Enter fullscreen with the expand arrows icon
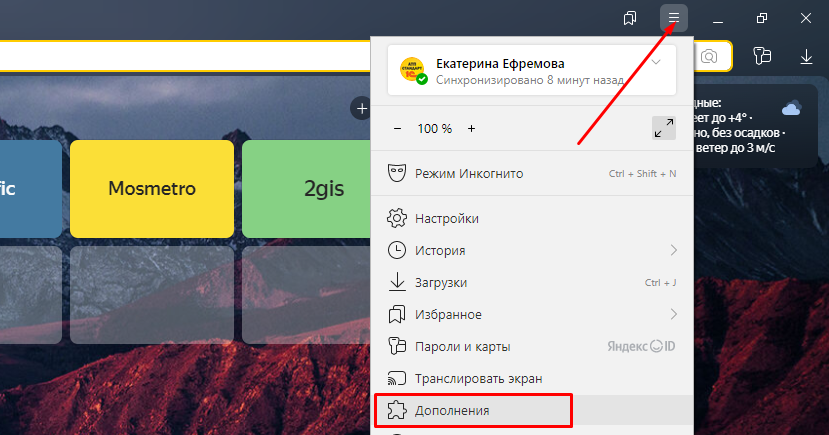829x435 pixels. click(x=663, y=128)
